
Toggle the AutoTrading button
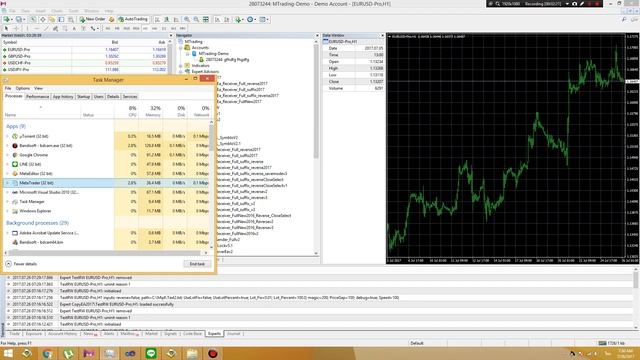click(133, 19)
